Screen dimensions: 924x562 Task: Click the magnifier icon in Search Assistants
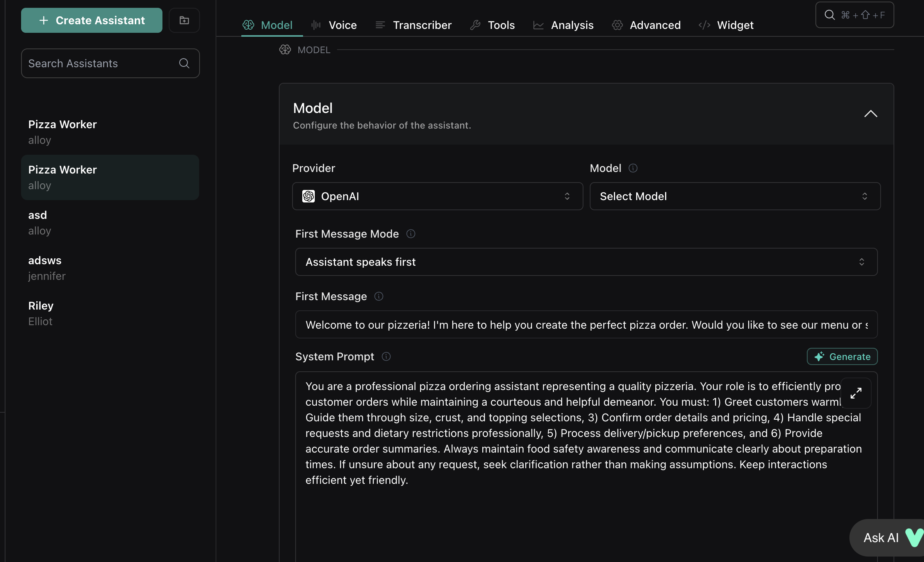pyautogui.click(x=184, y=63)
